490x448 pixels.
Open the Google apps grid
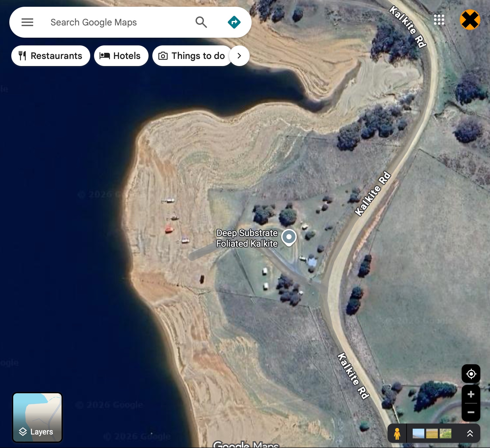coord(439,20)
